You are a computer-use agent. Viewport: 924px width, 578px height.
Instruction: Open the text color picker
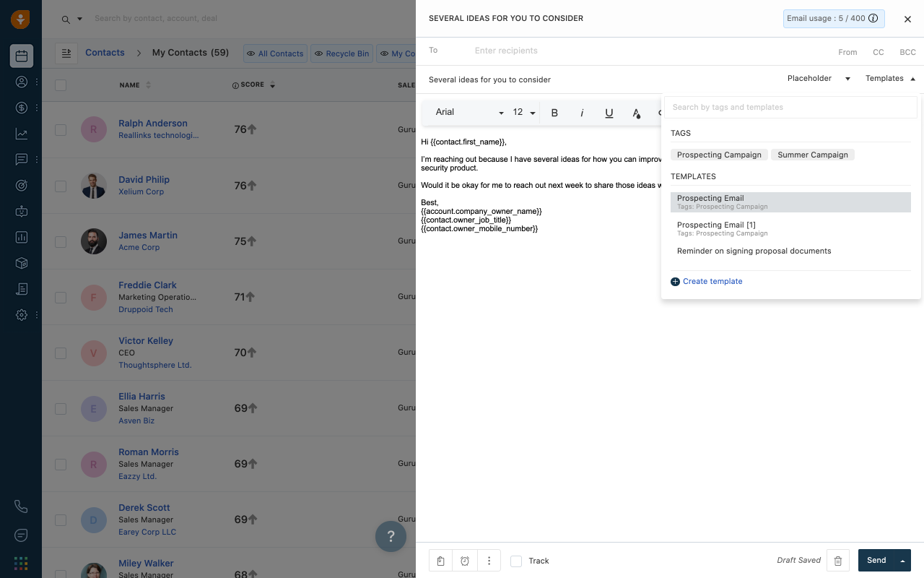click(x=636, y=113)
